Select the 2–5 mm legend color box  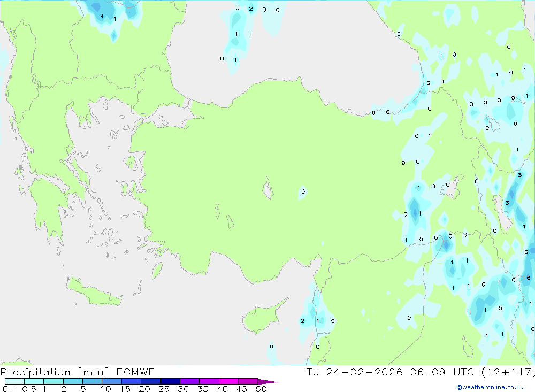73,381
